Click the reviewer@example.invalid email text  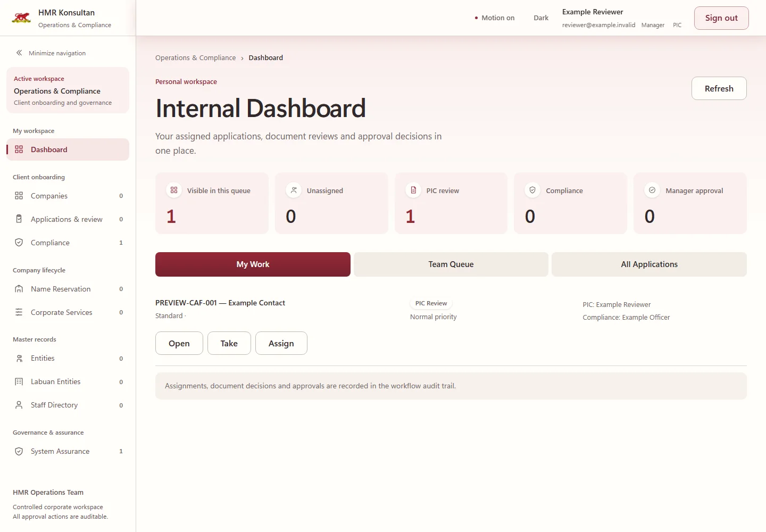pos(598,25)
